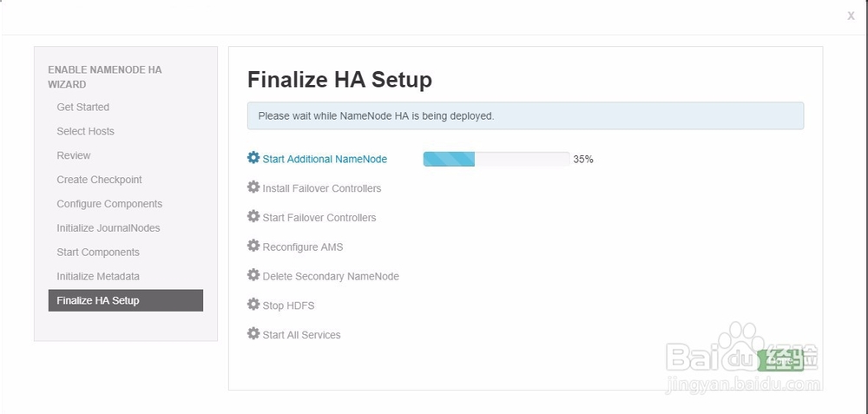Click gear icon beside Start All Services
Screen dimensions: 868x414
tap(253, 334)
